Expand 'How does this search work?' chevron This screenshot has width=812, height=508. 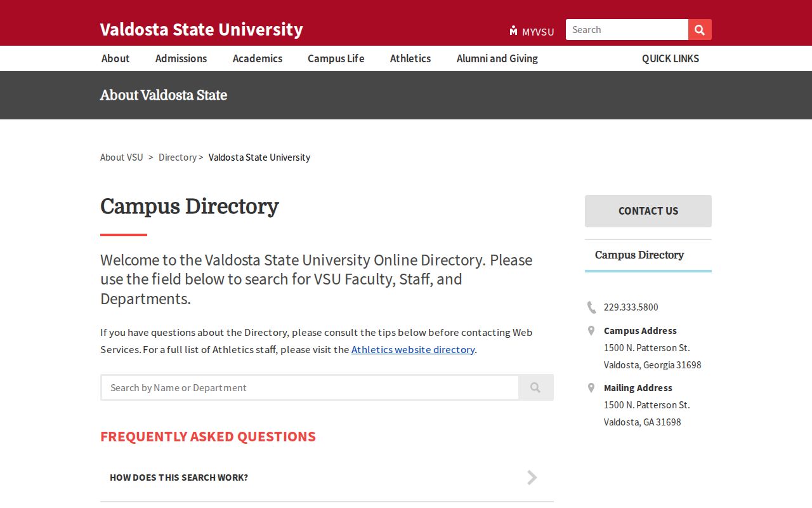532,478
